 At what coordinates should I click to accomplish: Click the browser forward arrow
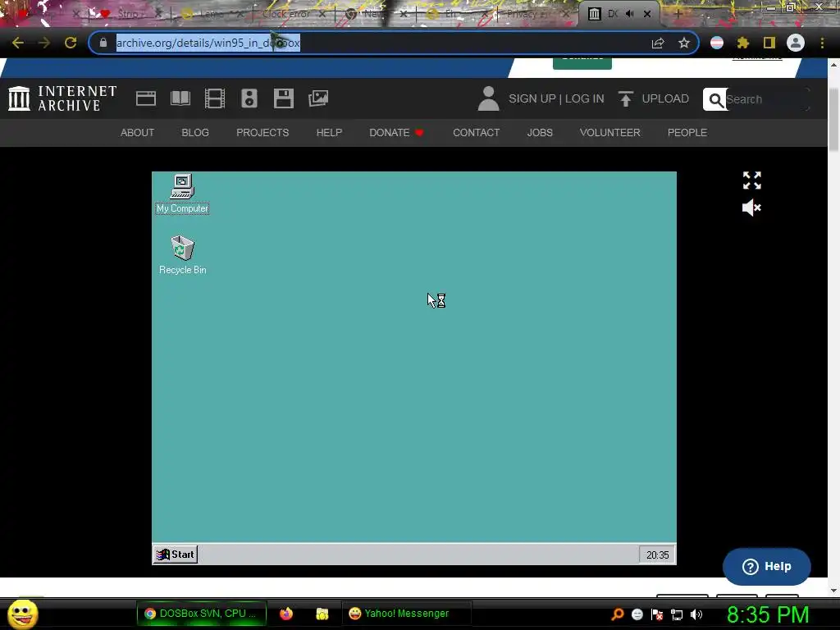tap(44, 43)
